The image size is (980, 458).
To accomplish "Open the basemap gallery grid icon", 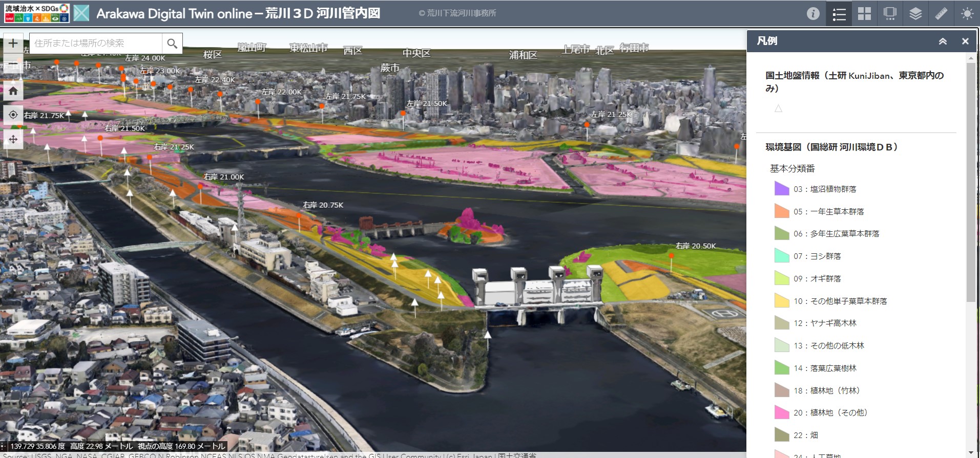I will click(x=864, y=14).
